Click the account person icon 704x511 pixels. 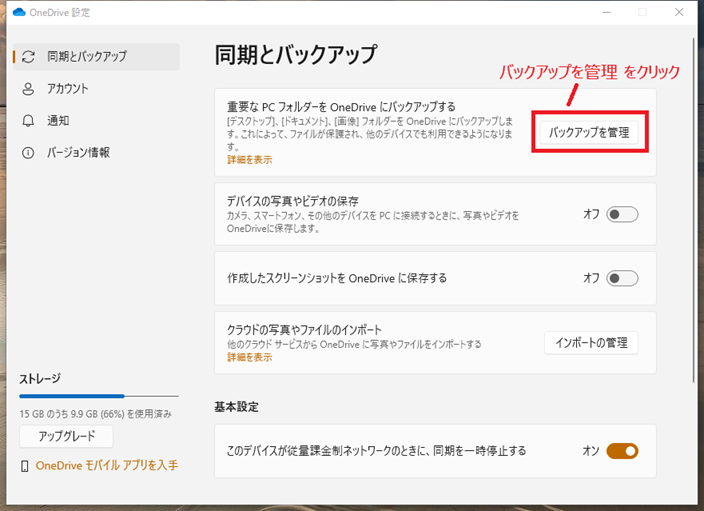[x=28, y=89]
